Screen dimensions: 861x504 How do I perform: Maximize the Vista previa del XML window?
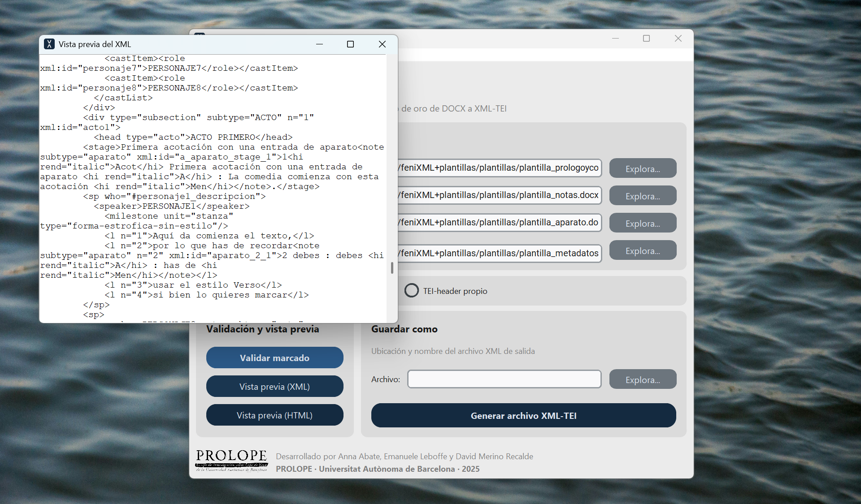350,44
